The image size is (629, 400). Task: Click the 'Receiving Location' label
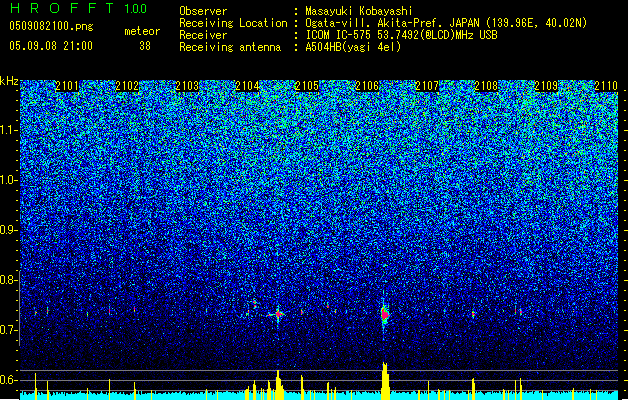[233, 23]
